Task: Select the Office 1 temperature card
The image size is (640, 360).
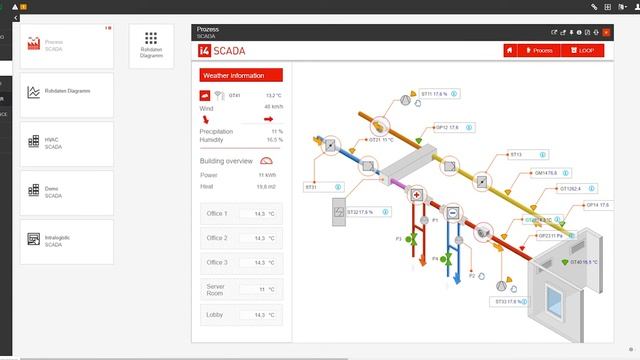Action: coord(241,213)
